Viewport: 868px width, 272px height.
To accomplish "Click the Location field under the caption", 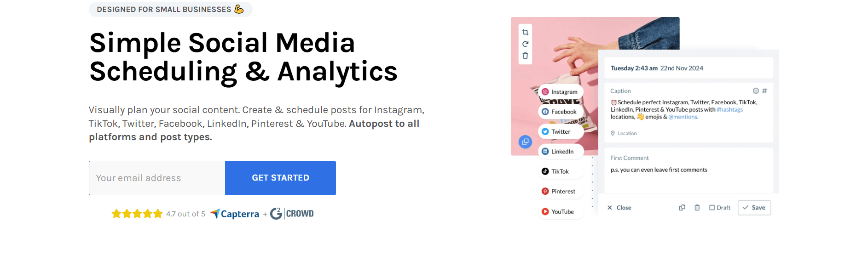I will pos(627,133).
